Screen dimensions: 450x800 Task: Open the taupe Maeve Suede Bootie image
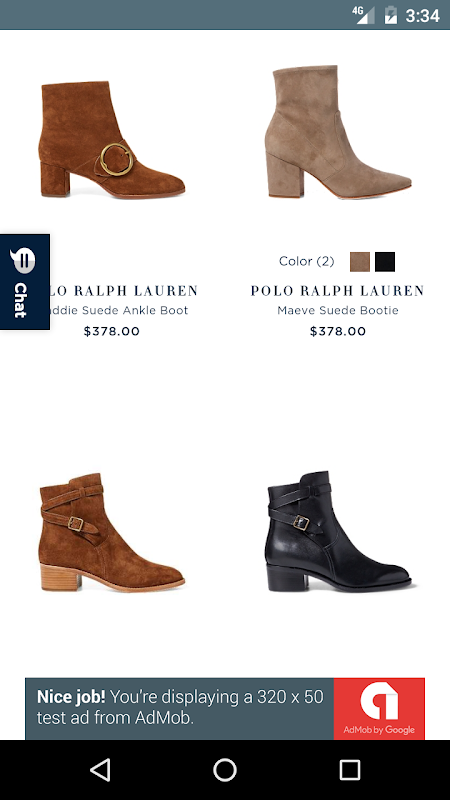coord(338,132)
